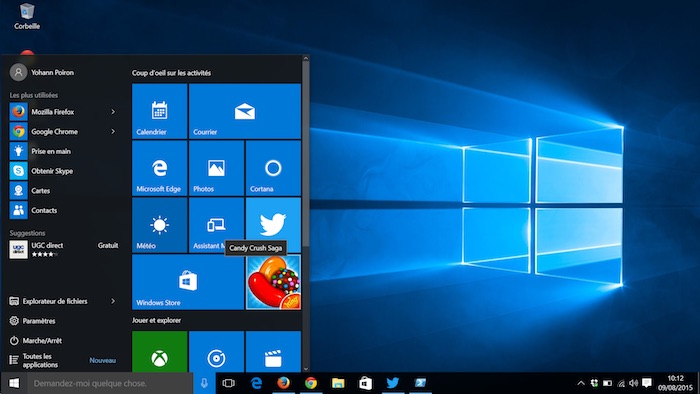Open the Action Center notifications icon
This screenshot has width=700, height=394.
coord(646,383)
